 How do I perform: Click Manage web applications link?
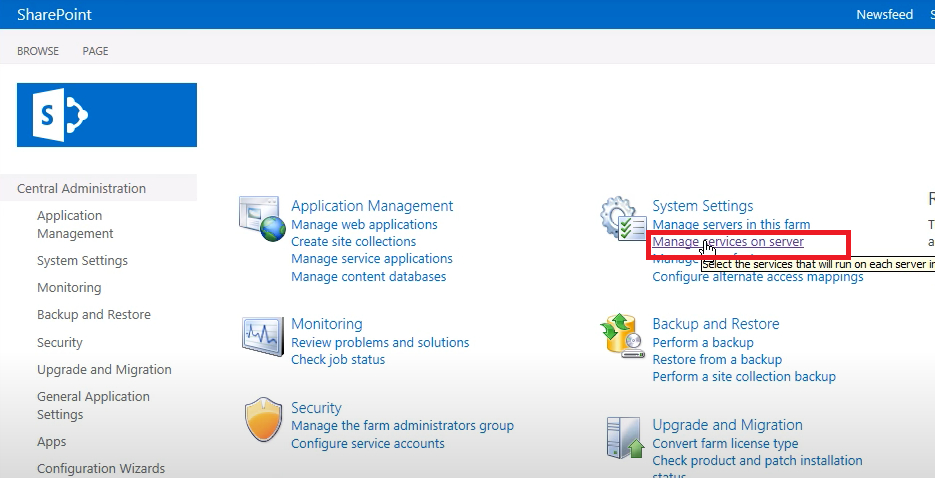click(x=364, y=225)
